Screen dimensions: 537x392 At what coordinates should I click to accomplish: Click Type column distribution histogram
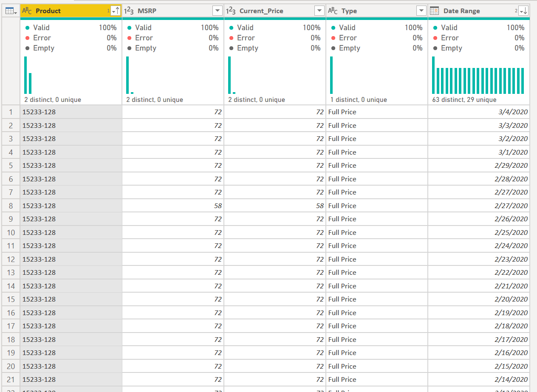point(331,75)
